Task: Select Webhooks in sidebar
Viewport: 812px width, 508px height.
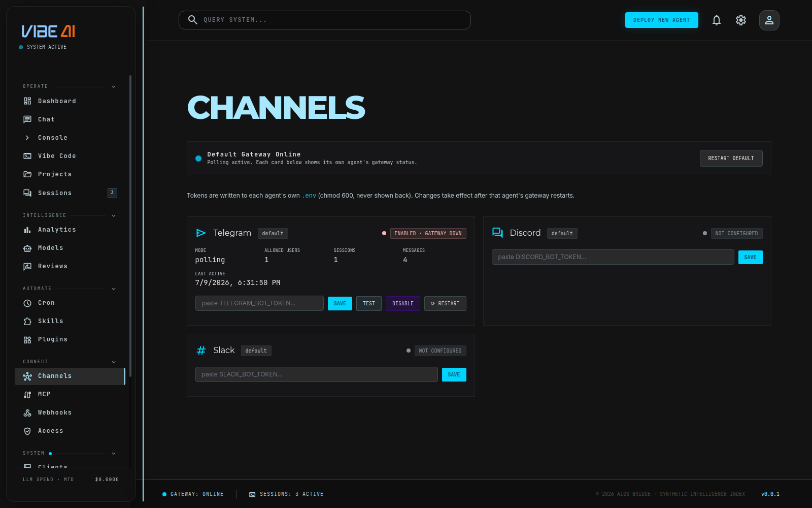Action: tap(70, 412)
